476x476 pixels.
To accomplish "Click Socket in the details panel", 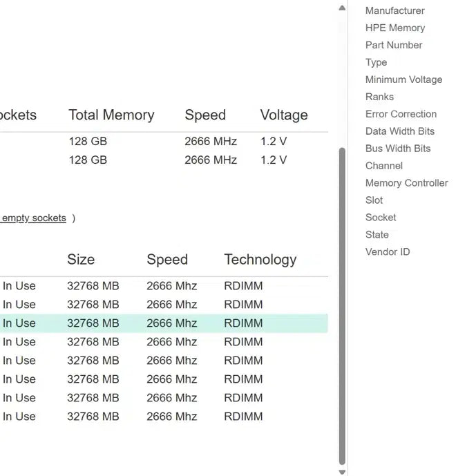I will click(381, 218).
